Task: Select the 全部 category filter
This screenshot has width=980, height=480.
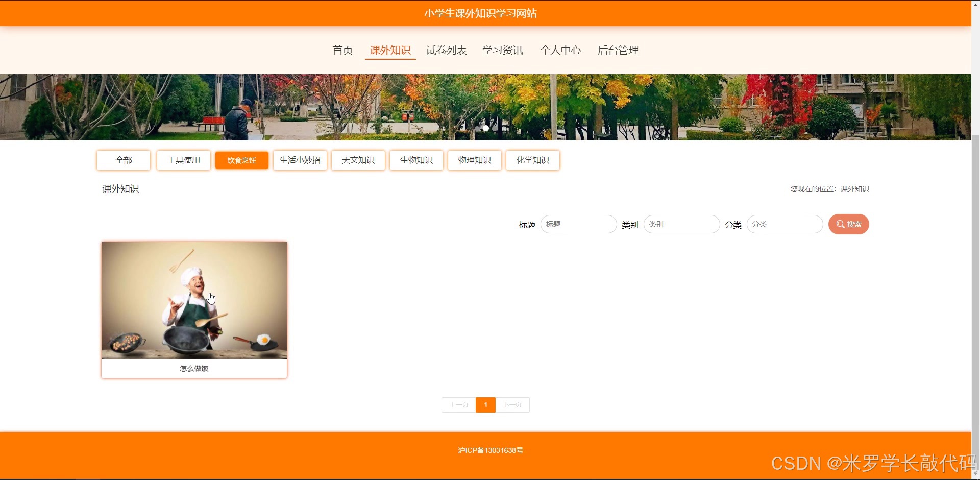Action: (123, 160)
